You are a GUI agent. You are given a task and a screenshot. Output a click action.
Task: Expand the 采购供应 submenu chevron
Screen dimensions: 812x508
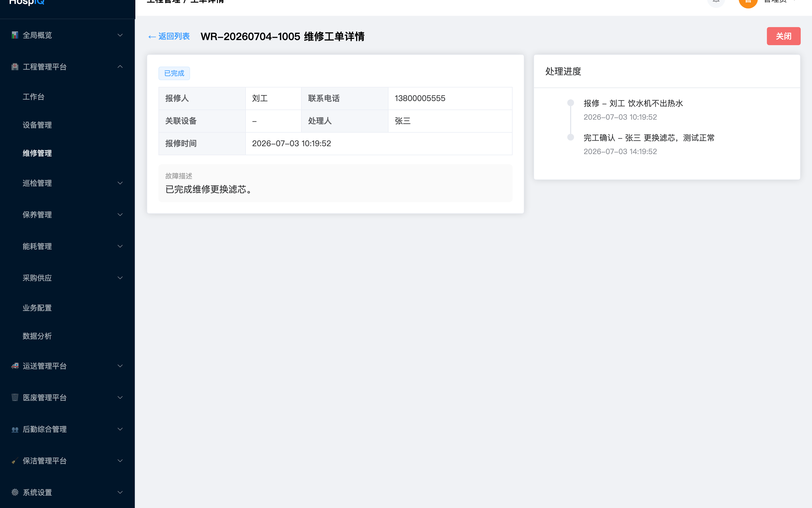(120, 278)
